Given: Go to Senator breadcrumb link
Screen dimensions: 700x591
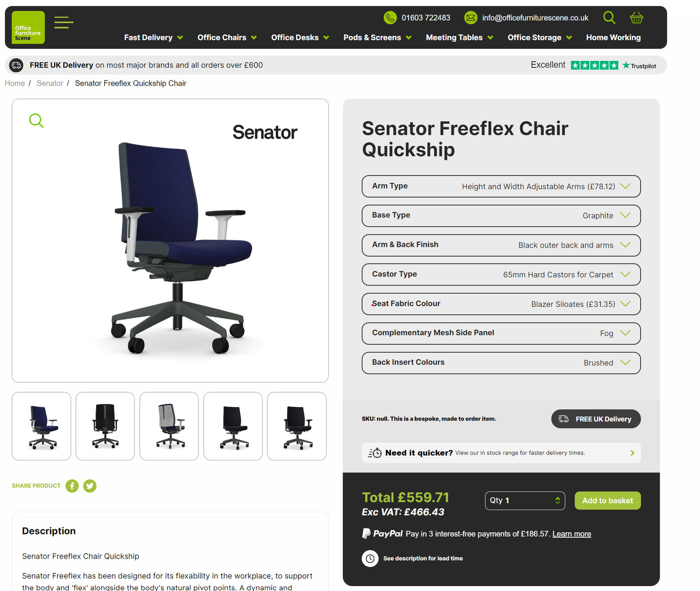Looking at the screenshot, I should pos(50,83).
